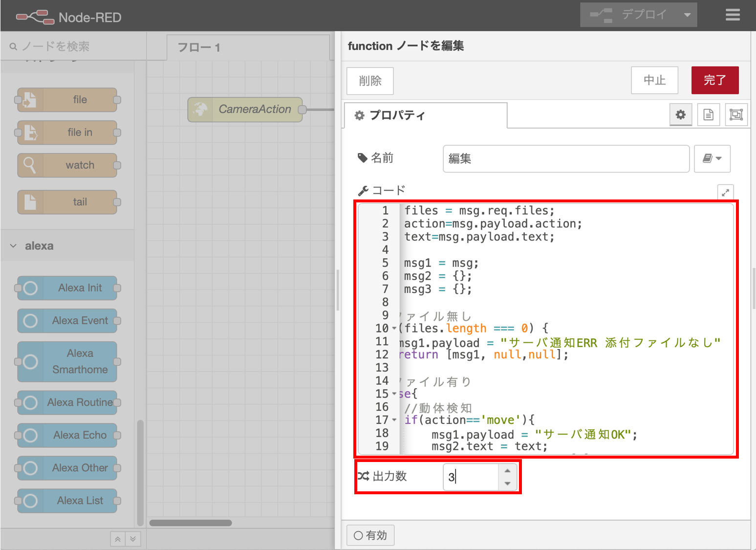
Task: Click the code line 'return [msg1, null,null];'
Action: pyautogui.click(x=484, y=355)
